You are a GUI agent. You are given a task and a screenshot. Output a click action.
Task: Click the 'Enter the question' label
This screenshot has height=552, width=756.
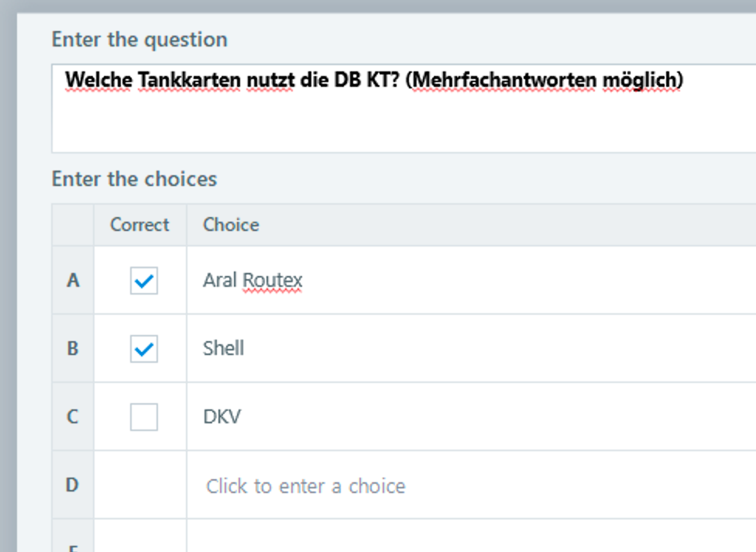(139, 40)
